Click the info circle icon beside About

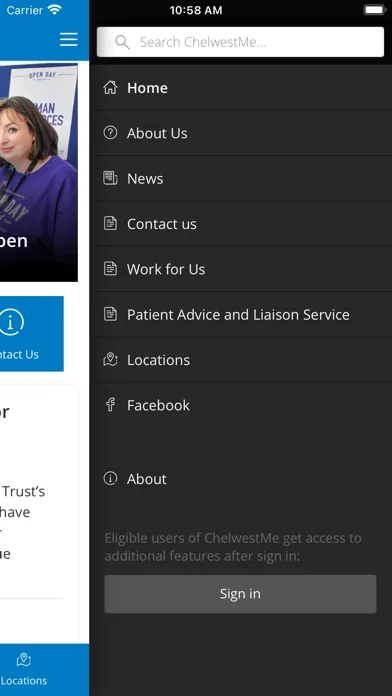click(110, 478)
